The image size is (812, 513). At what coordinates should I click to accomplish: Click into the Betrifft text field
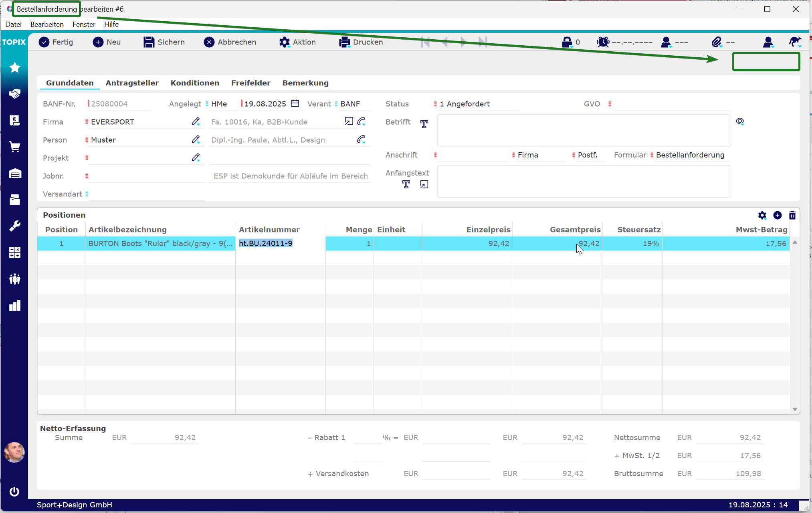pos(584,130)
